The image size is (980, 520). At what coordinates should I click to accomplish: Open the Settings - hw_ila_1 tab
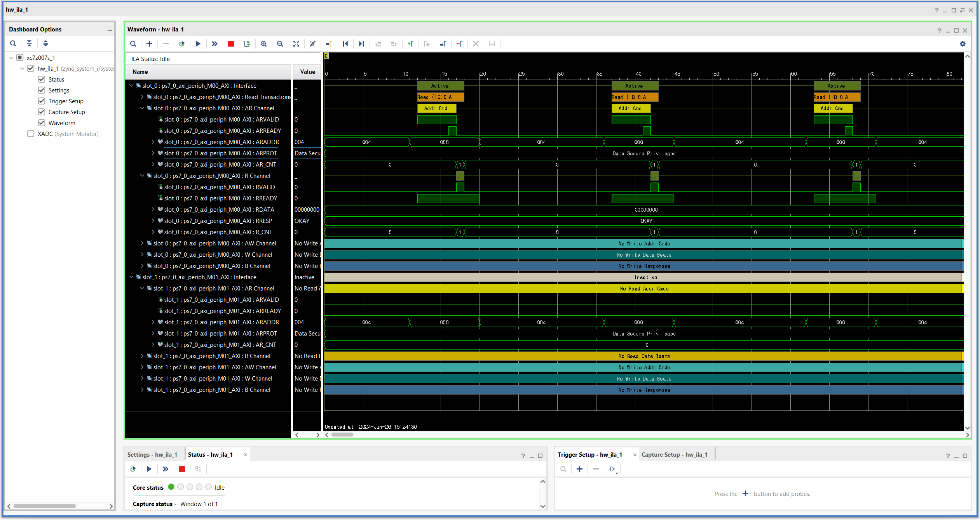tap(152, 455)
